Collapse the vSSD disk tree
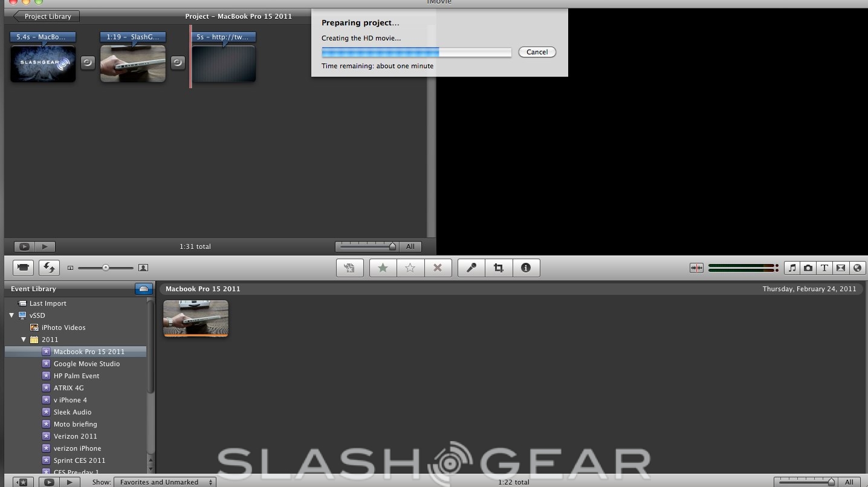The width and height of the screenshot is (868, 487). pyautogui.click(x=11, y=315)
